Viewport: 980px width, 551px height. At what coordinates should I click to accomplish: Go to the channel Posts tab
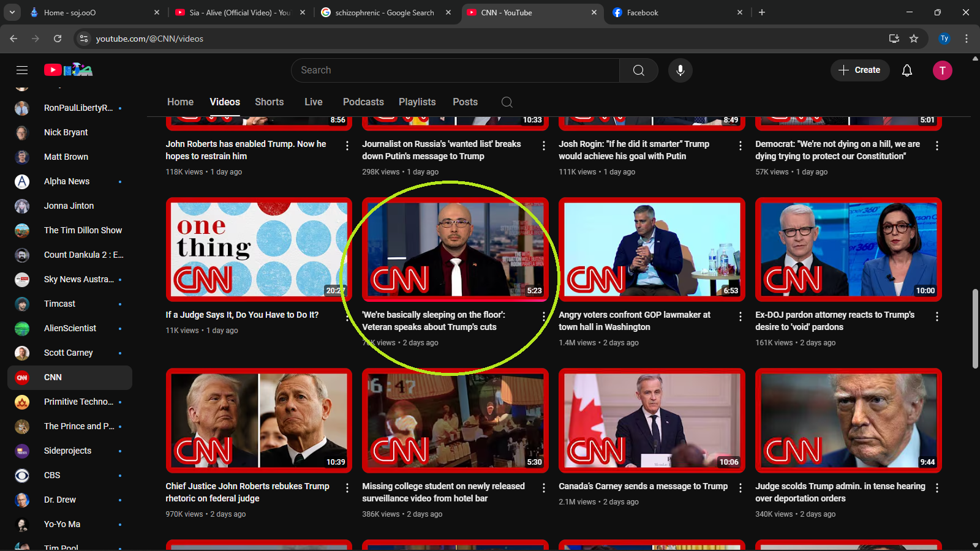465,102
